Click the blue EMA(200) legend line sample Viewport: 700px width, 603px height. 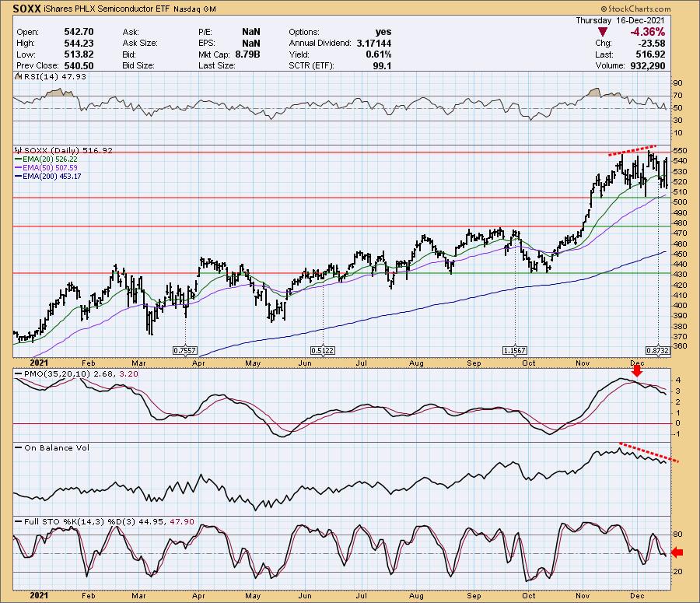[x=19, y=176]
